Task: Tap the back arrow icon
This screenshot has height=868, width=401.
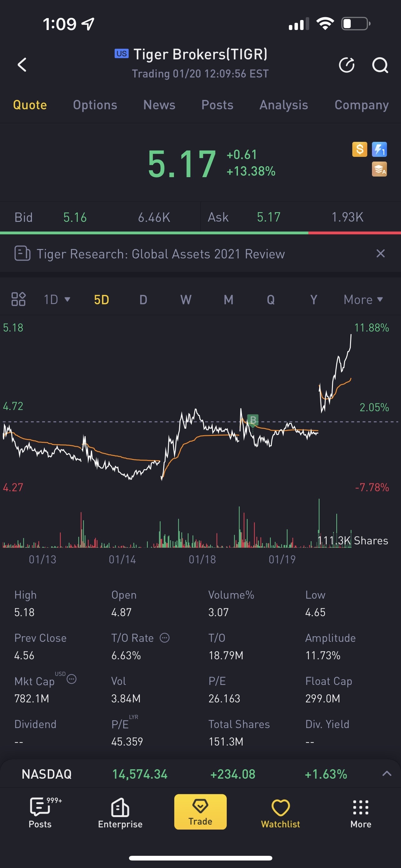Action: [x=22, y=65]
